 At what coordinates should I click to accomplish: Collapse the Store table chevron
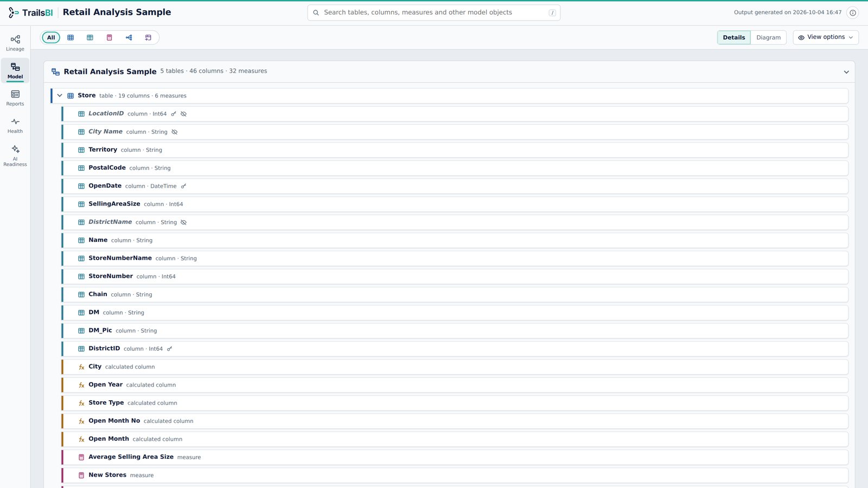pyautogui.click(x=60, y=95)
